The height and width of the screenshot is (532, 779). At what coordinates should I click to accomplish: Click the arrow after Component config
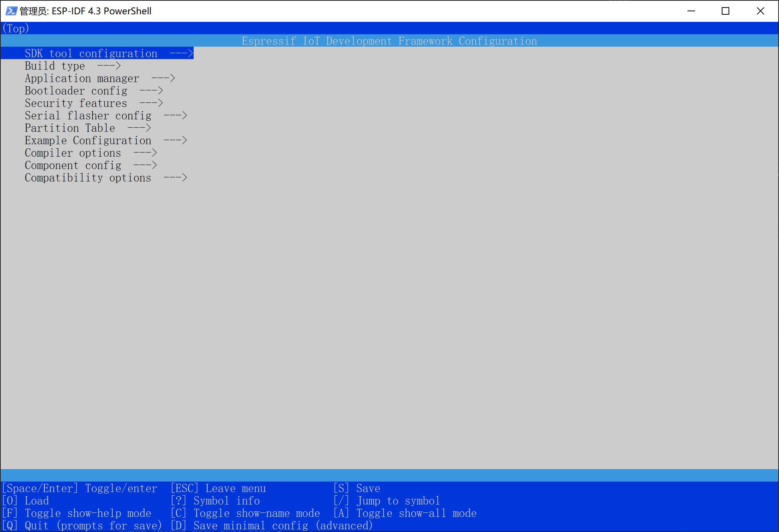[x=145, y=165]
